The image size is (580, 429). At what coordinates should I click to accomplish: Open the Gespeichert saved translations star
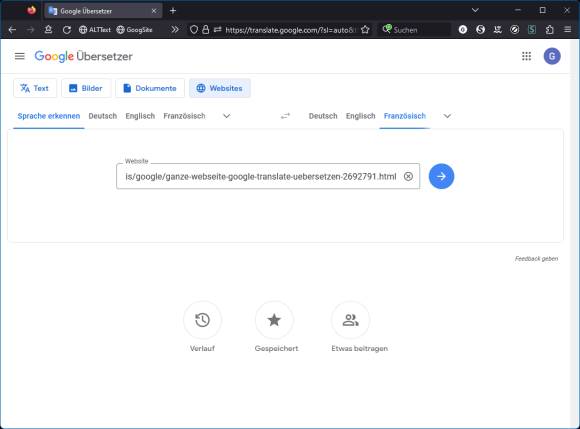[x=274, y=320]
